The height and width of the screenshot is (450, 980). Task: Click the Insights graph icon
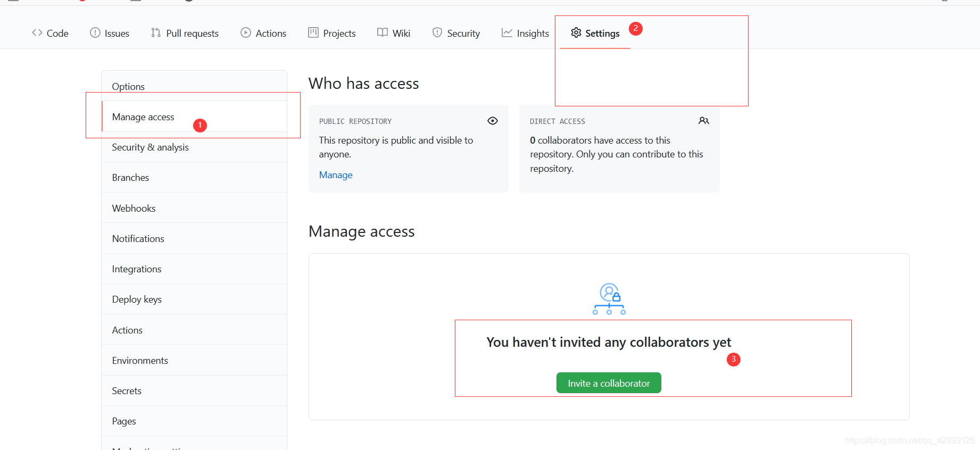(x=507, y=33)
